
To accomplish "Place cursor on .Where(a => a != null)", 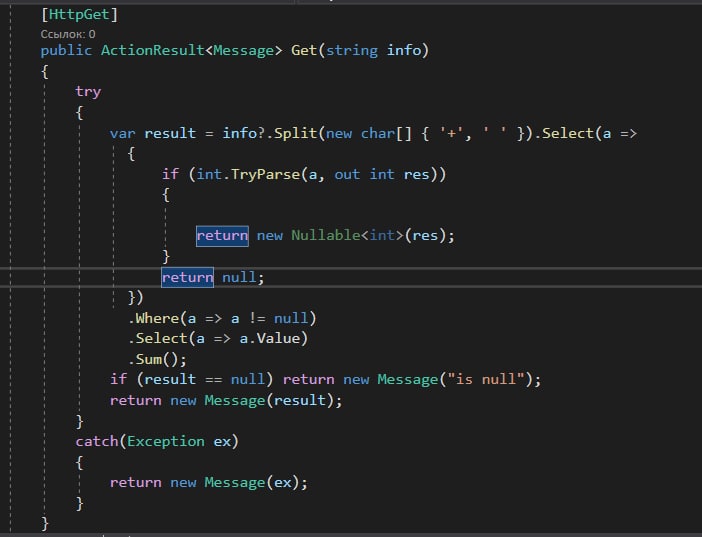I will click(x=222, y=318).
